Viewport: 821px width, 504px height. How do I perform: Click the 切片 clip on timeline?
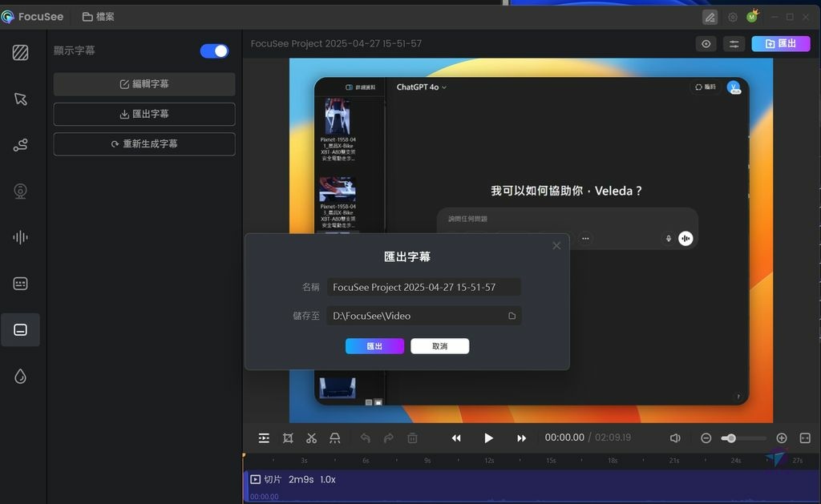[532, 486]
